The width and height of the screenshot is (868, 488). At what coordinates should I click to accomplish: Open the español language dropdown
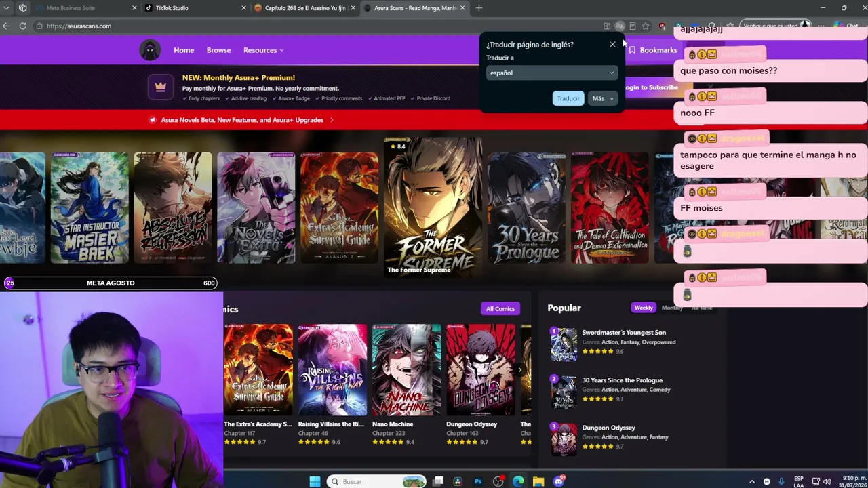551,73
